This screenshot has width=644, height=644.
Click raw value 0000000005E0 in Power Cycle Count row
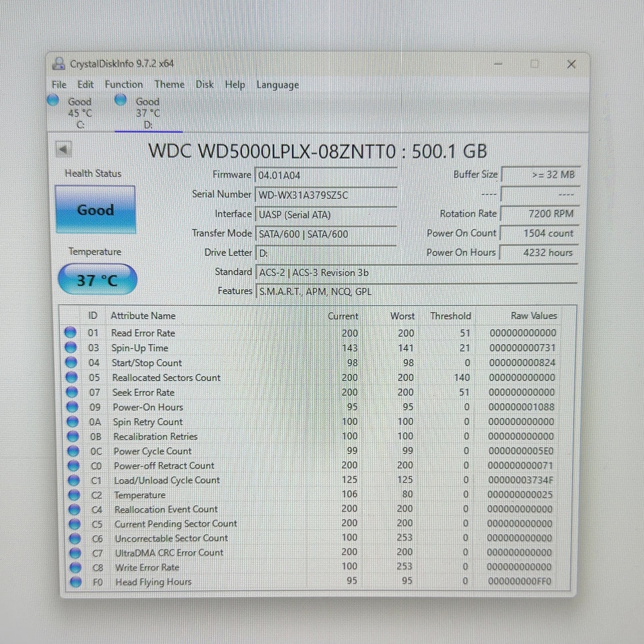[x=521, y=451]
